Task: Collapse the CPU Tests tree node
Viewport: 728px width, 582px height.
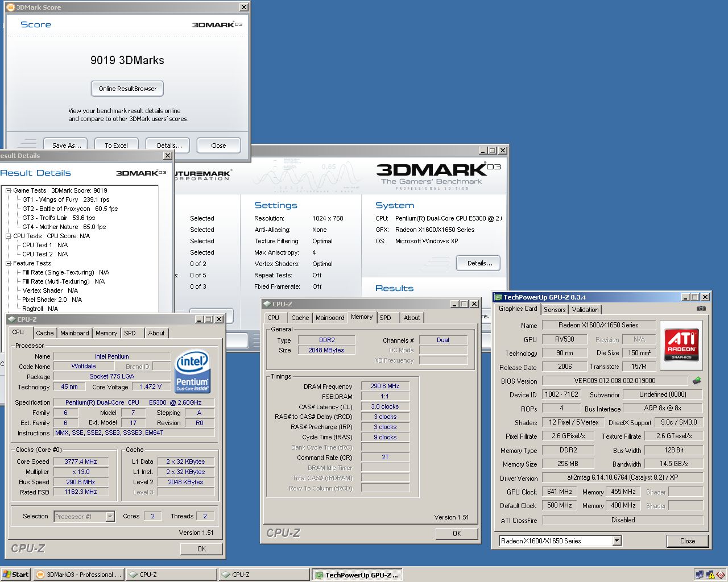Action: pyautogui.click(x=9, y=236)
